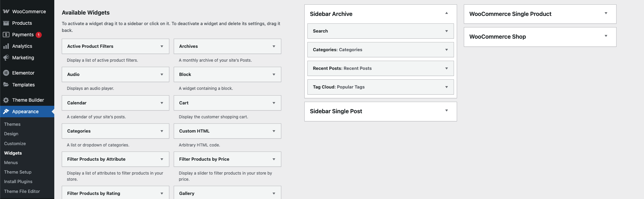Viewport: 644px width, 199px height.
Task: Go to Theme File Editor
Action: 22,192
